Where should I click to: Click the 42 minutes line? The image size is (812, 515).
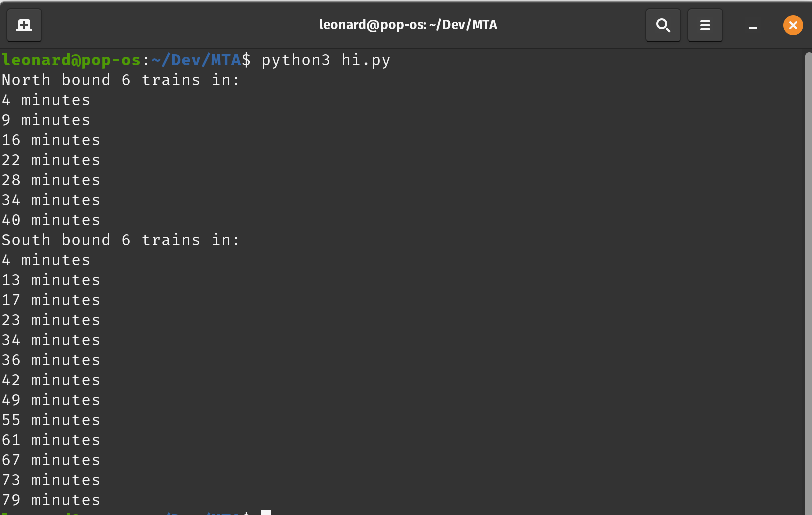coord(51,380)
